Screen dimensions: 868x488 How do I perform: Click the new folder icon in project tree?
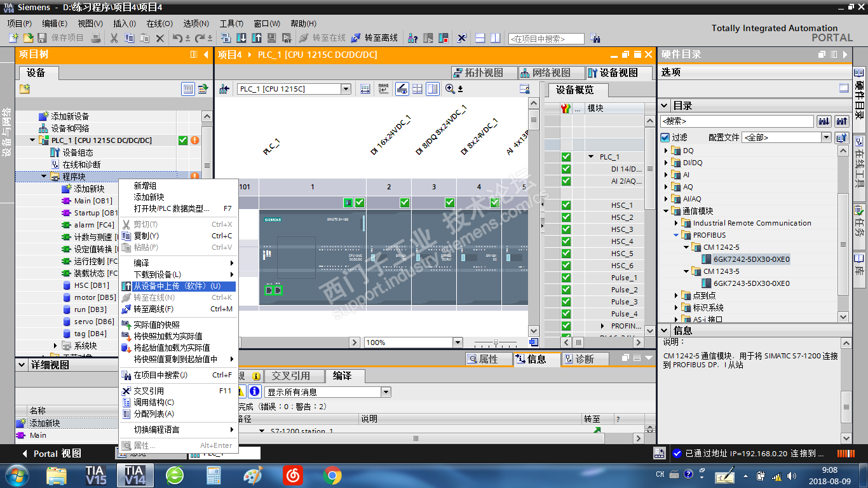coord(25,89)
